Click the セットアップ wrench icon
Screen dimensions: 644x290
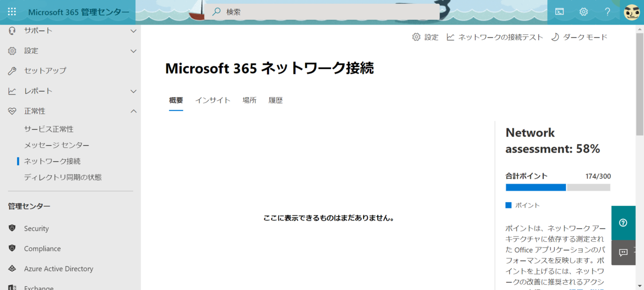[12, 71]
